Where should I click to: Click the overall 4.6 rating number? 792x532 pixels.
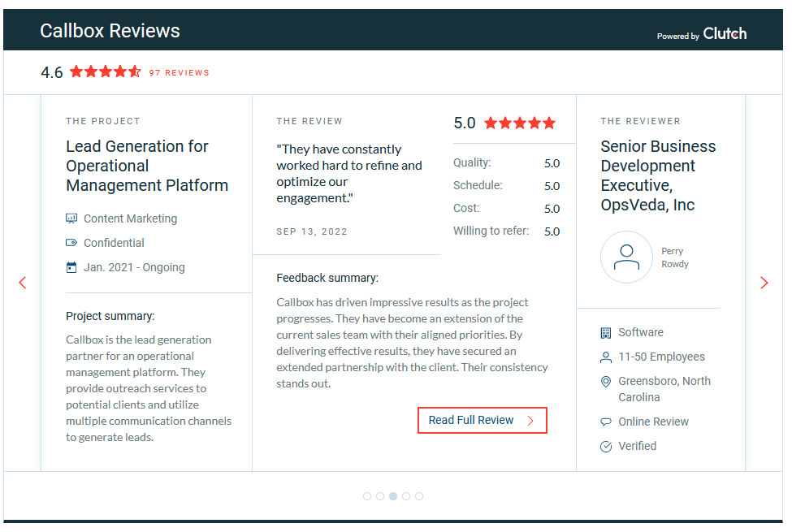point(51,72)
